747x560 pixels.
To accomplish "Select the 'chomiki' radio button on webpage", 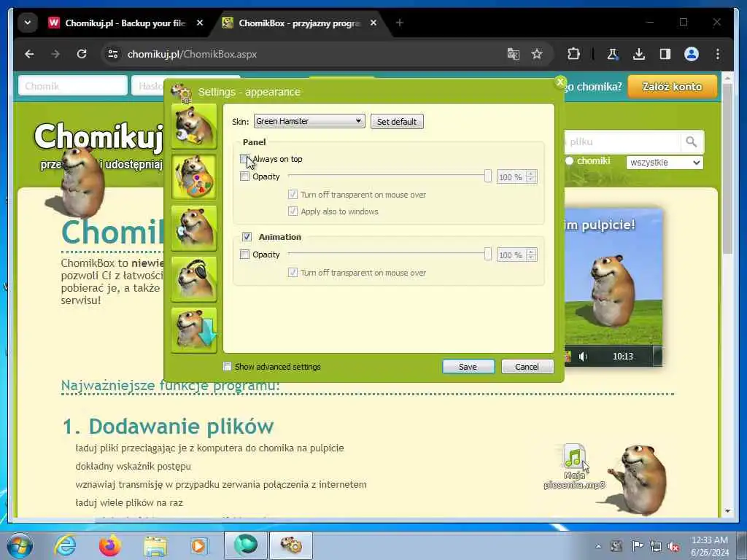I will pyautogui.click(x=569, y=161).
